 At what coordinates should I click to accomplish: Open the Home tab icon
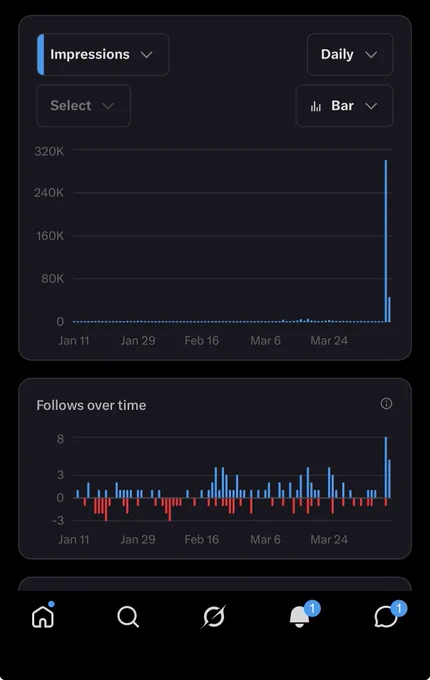coord(43,616)
